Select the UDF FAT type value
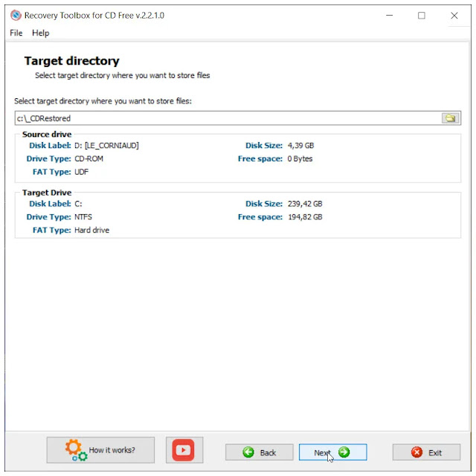 click(81, 172)
